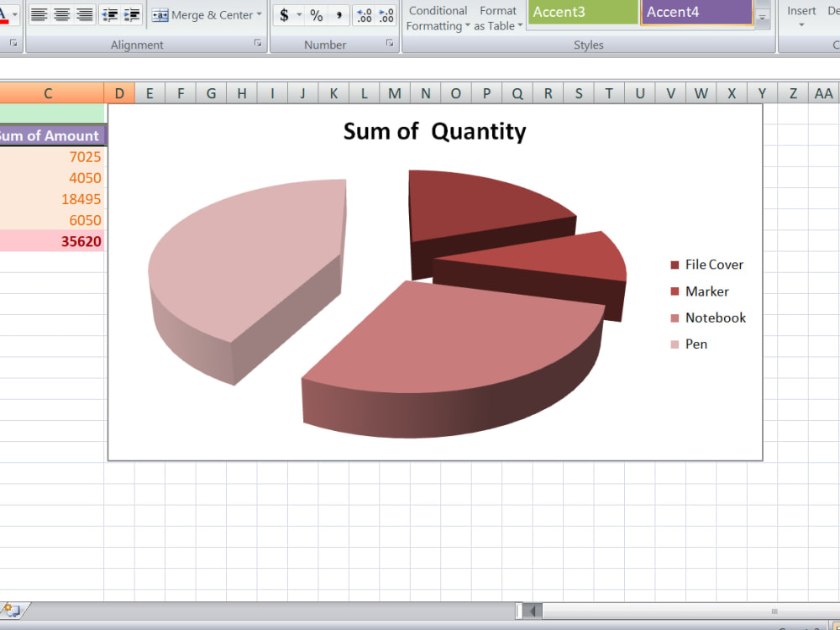Align text left
Screen dimensions: 840x630
tap(39, 14)
